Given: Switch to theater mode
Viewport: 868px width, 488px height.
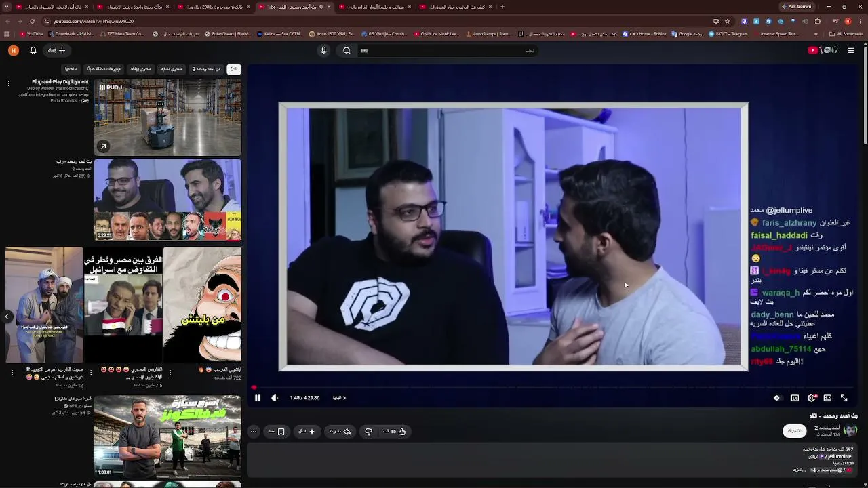Looking at the screenshot, I should point(827,398).
